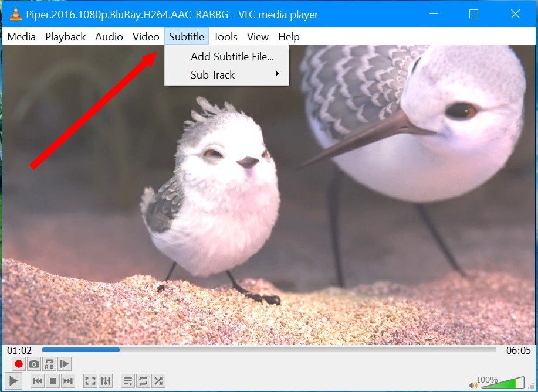Toggle A-B loop button

click(49, 364)
